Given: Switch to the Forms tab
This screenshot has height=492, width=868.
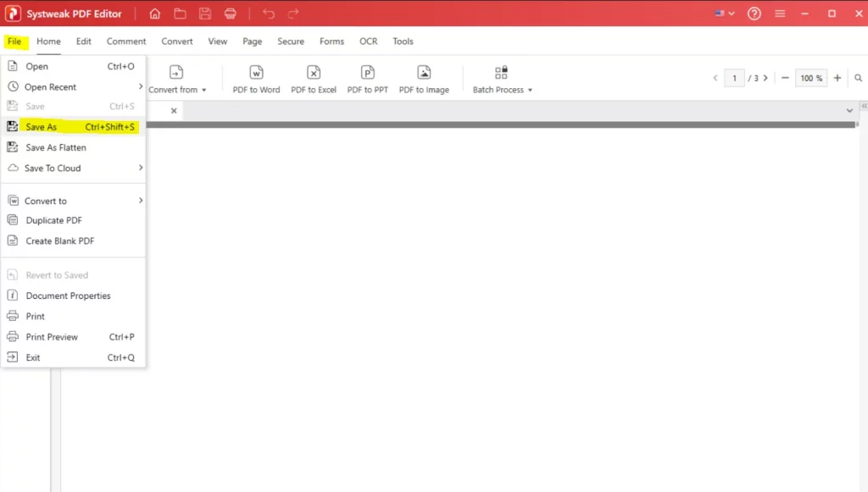Looking at the screenshot, I should 331,41.
